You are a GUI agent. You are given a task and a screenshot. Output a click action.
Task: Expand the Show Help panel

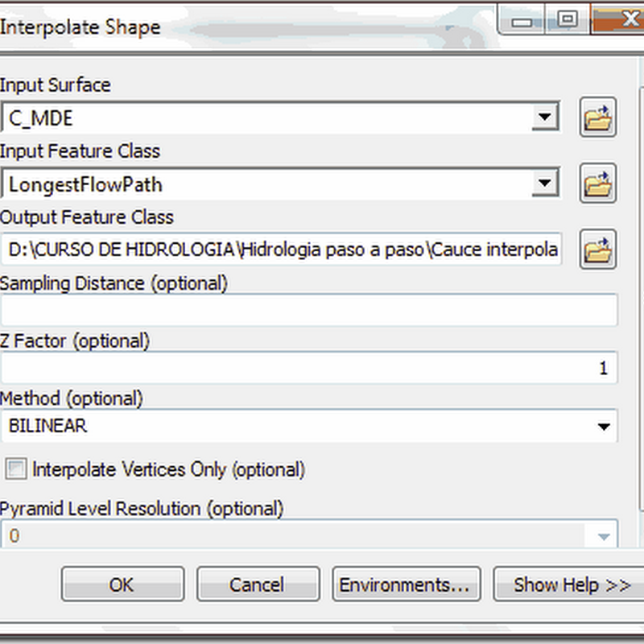(x=569, y=584)
